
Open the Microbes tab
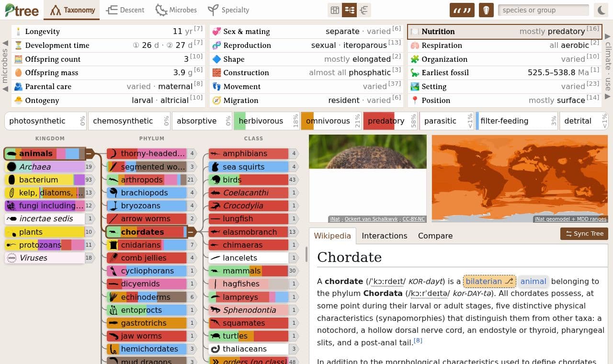176,10
